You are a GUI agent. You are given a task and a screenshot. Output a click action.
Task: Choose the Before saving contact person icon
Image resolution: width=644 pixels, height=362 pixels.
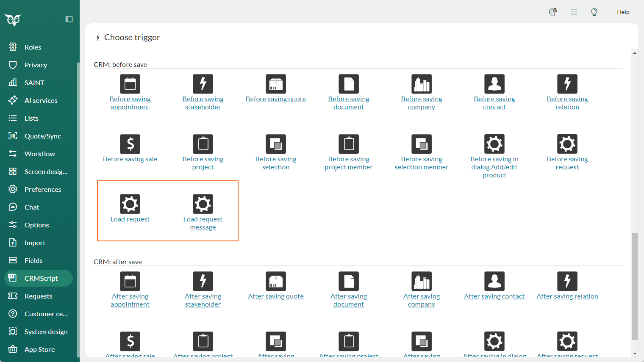tap(494, 84)
